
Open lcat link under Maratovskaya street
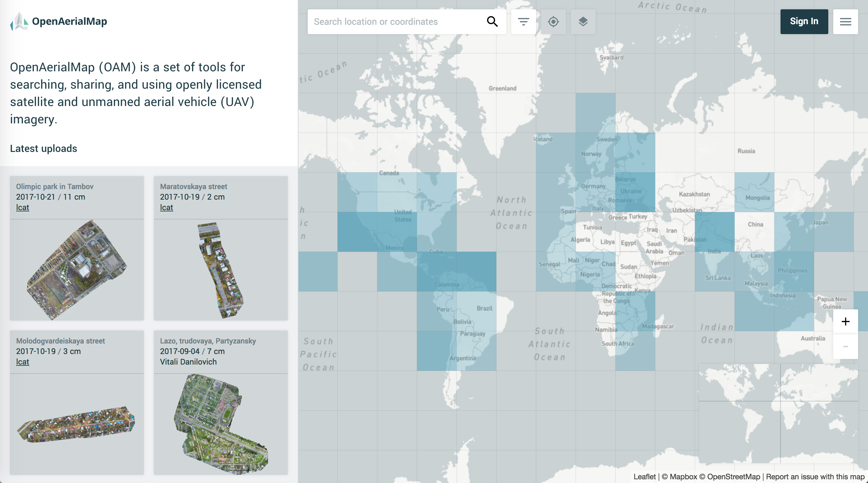(x=167, y=207)
